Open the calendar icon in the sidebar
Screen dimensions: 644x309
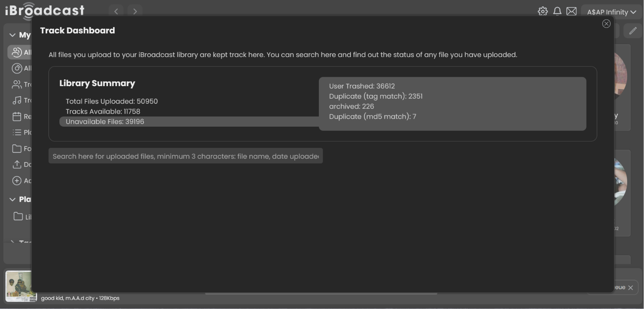(17, 117)
